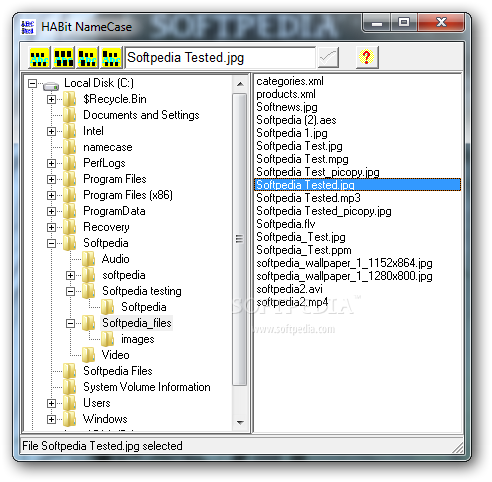The image size is (492, 482).
Task: Select folder icon of Softpedia under Softpedia testing
Action: [x=108, y=307]
